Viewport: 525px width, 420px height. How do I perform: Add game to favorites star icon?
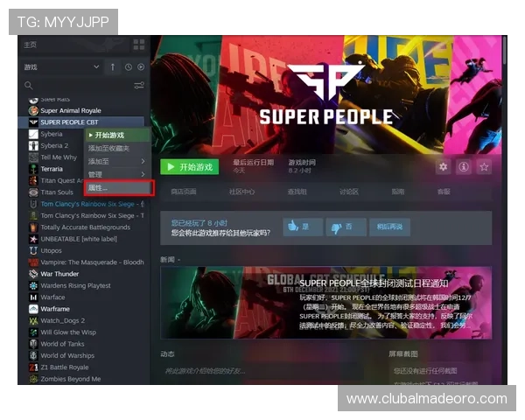(x=484, y=167)
